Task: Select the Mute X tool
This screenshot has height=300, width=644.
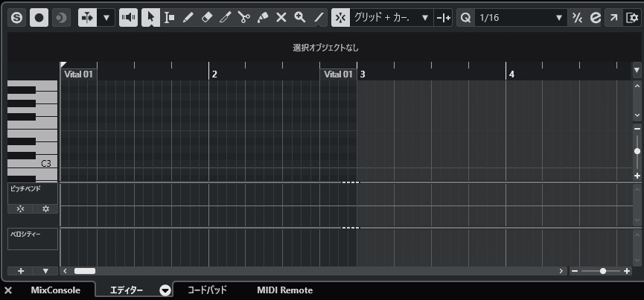Action: click(x=281, y=18)
